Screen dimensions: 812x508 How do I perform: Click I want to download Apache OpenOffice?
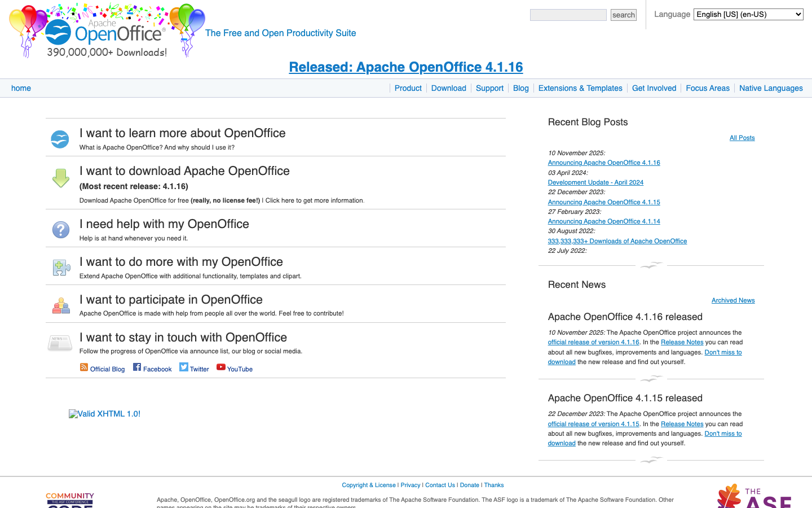pyautogui.click(x=184, y=171)
